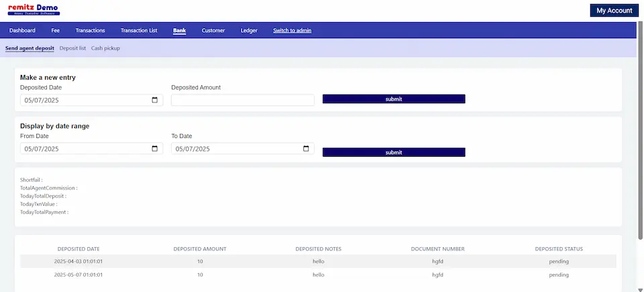644x292 pixels.
Task: Open the Fee menu item
Action: (x=56, y=30)
